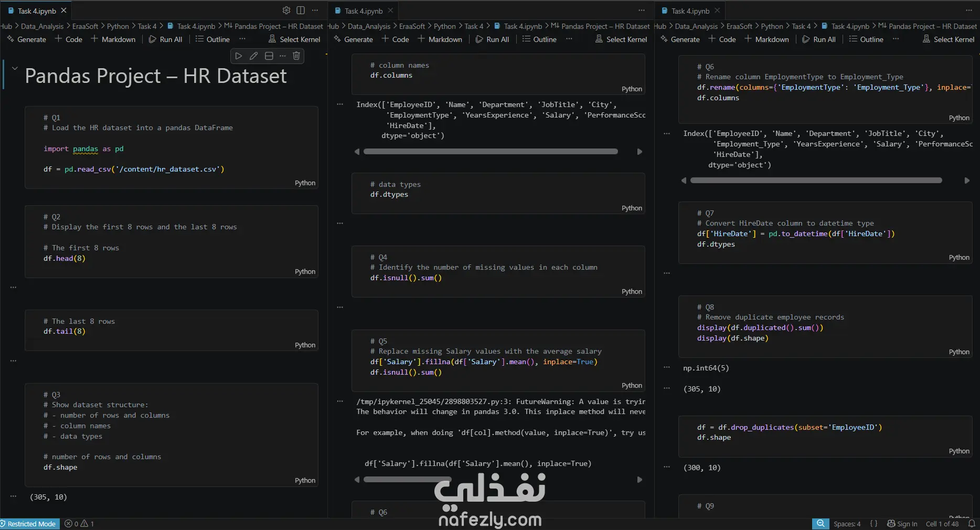
Task: Click Run All in right pane toolbar
Action: (819, 39)
